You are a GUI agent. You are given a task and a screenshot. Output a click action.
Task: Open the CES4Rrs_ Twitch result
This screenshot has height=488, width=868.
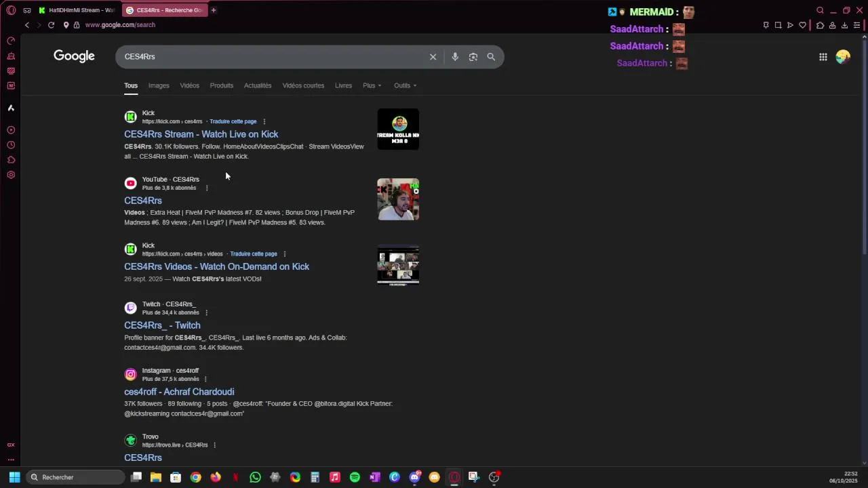click(162, 325)
